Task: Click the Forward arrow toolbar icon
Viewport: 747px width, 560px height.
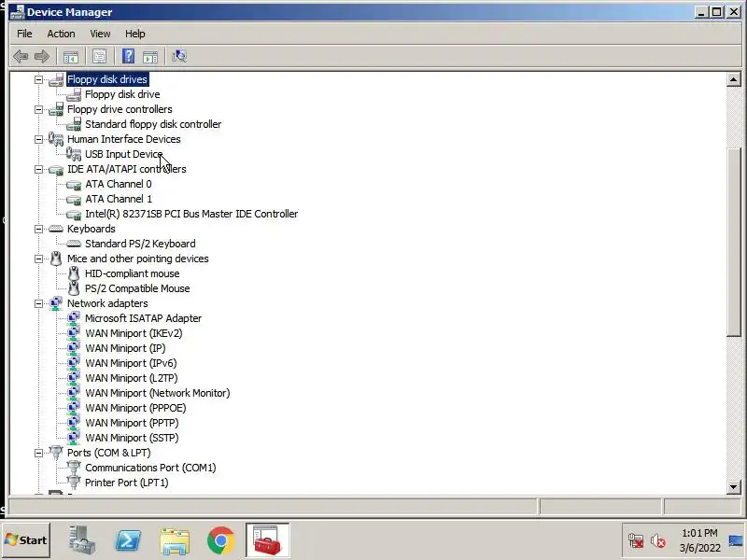Action: click(x=42, y=57)
